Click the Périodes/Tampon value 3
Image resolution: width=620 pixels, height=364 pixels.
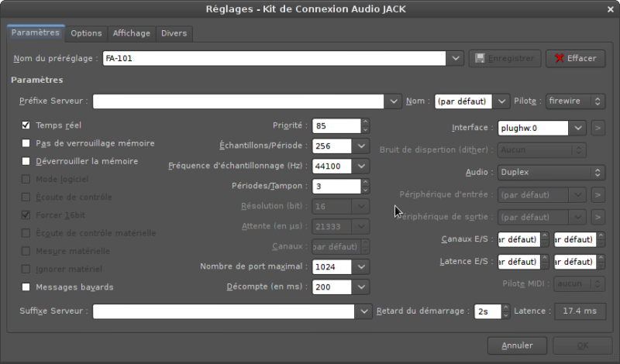[336, 186]
